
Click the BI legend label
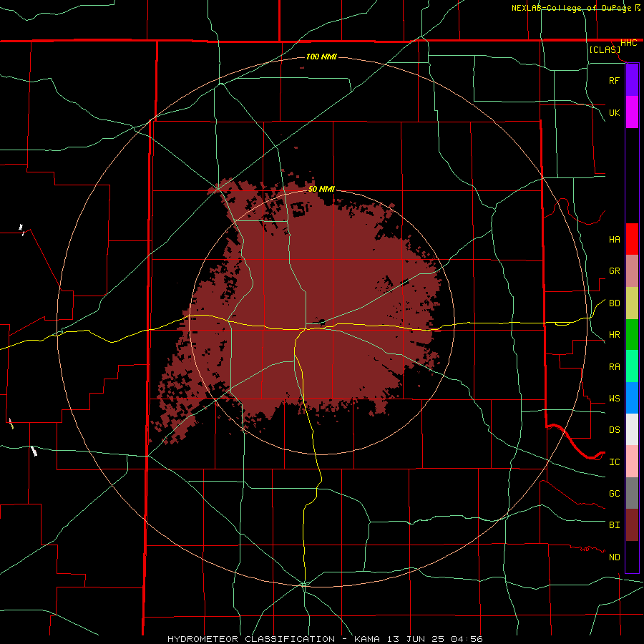point(614,525)
